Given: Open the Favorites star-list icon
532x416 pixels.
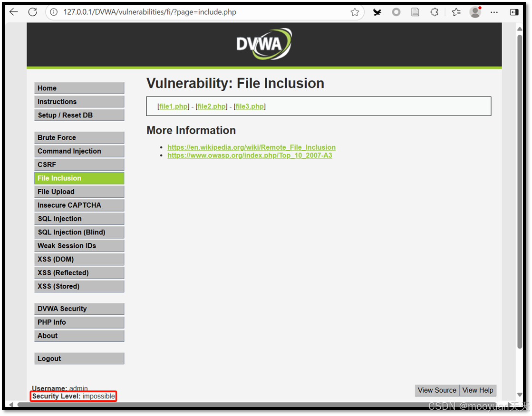Looking at the screenshot, I should point(456,12).
